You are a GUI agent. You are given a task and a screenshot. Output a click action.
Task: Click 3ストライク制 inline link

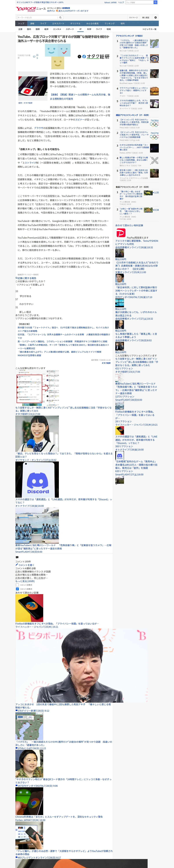tap(29, 162)
